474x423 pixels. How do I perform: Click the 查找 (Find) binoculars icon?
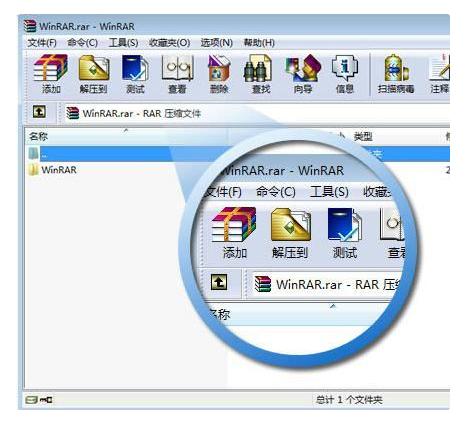point(257,68)
